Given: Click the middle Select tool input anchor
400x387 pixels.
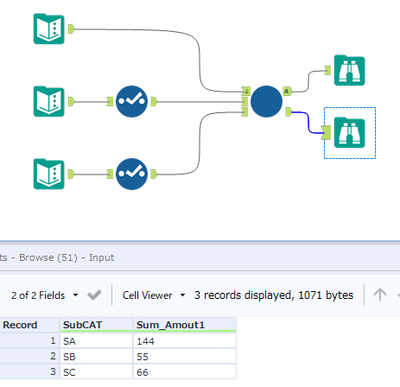Looking at the screenshot, I should (110, 101).
